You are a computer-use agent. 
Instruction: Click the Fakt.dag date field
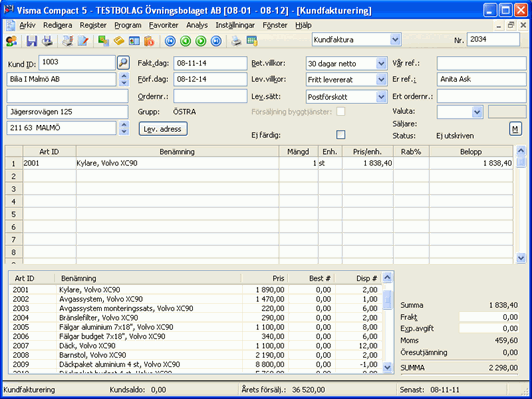tap(210, 63)
